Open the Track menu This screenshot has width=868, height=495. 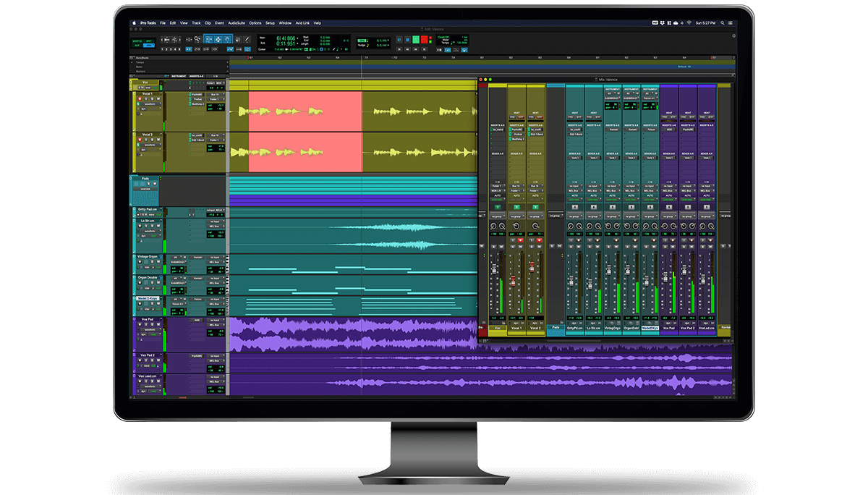coord(196,23)
